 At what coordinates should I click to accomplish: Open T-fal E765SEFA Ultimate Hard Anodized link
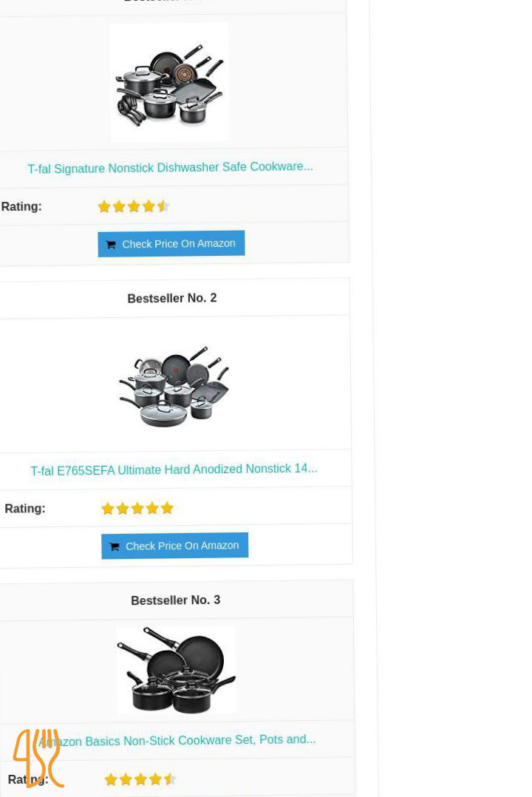[x=174, y=469]
